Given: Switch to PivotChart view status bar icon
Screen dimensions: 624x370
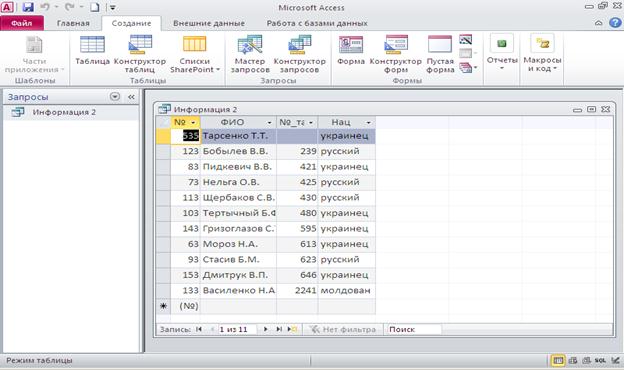Looking at the screenshot, I should 587,360.
